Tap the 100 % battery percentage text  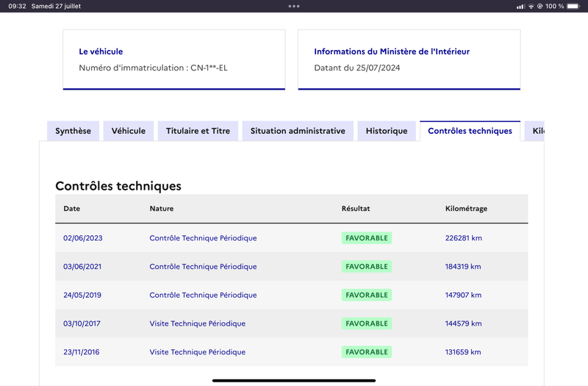(555, 6)
